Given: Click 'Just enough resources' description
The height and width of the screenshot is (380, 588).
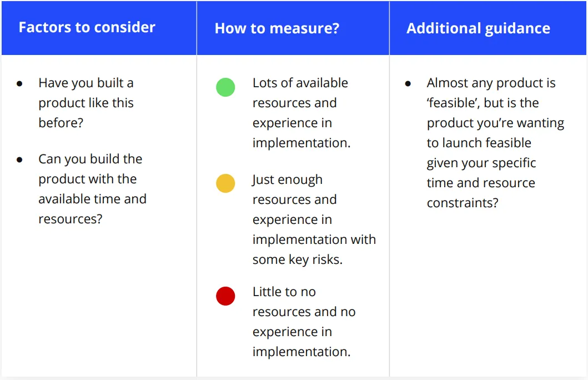Looking at the screenshot, I should click(x=314, y=219).
